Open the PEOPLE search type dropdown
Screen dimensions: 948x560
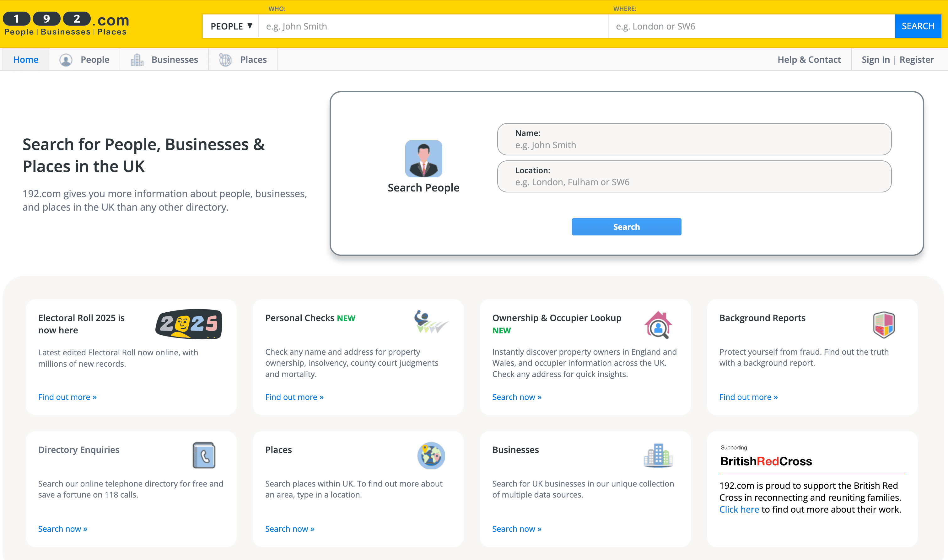pyautogui.click(x=231, y=26)
